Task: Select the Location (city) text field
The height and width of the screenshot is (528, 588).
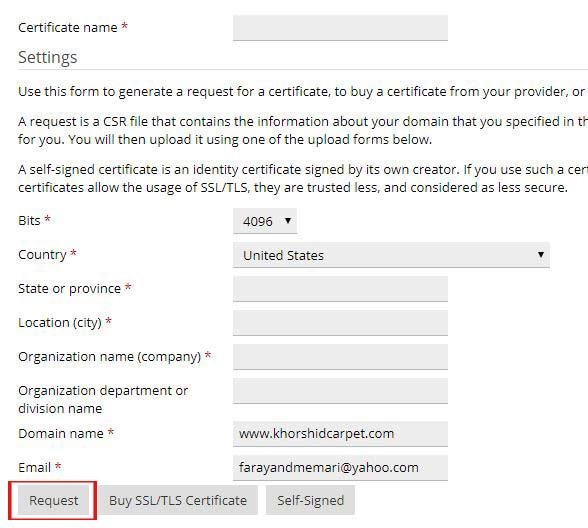Action: [x=340, y=322]
